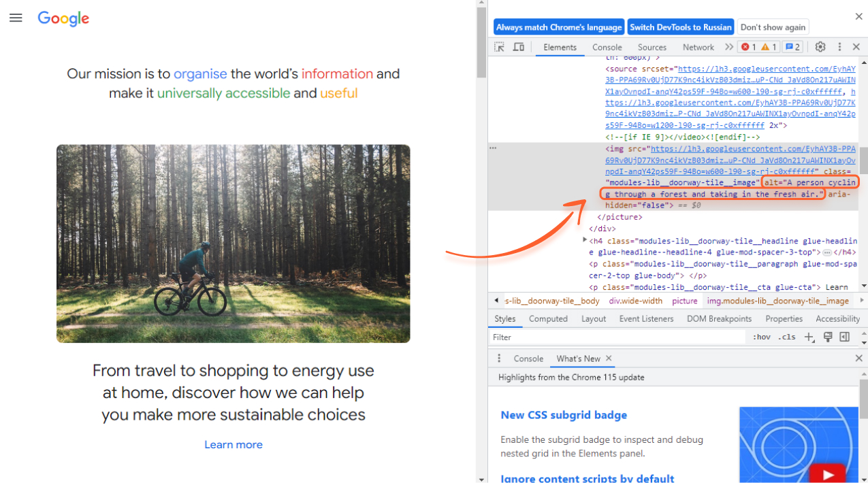
Task: Open DevTools settings gear
Action: (820, 47)
